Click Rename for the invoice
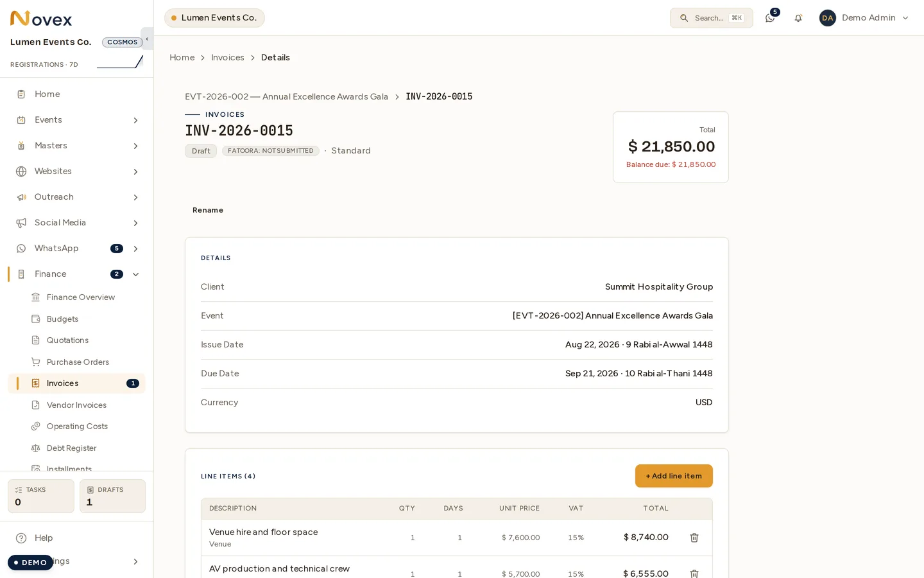The image size is (924, 578). click(208, 211)
